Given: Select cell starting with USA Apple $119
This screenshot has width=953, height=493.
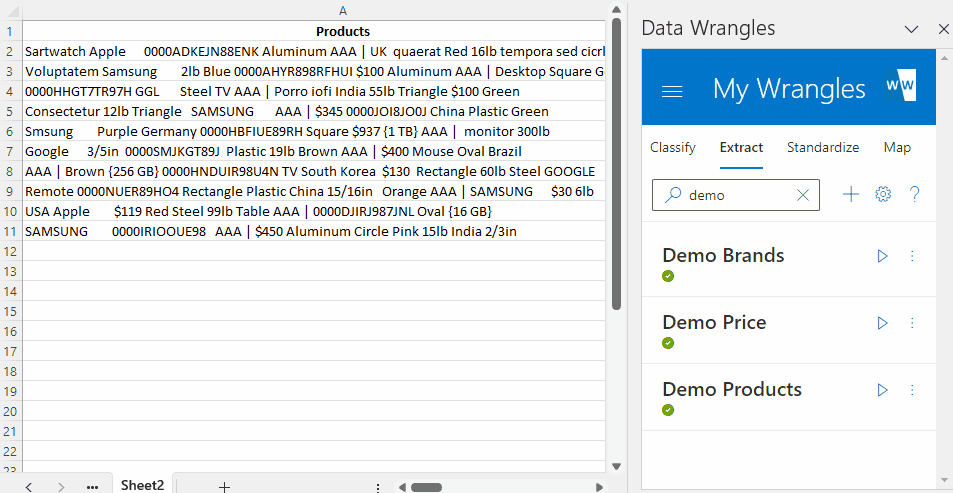Looking at the screenshot, I should 314,212.
